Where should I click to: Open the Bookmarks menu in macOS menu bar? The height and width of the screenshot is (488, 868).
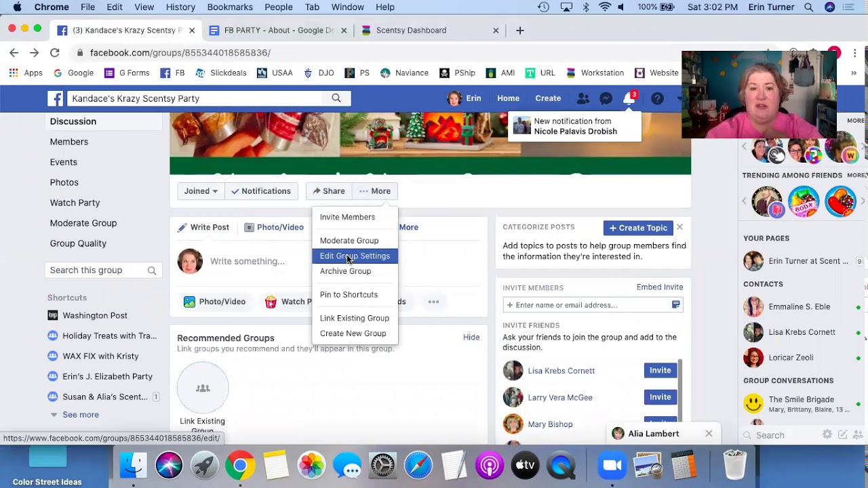pyautogui.click(x=230, y=7)
